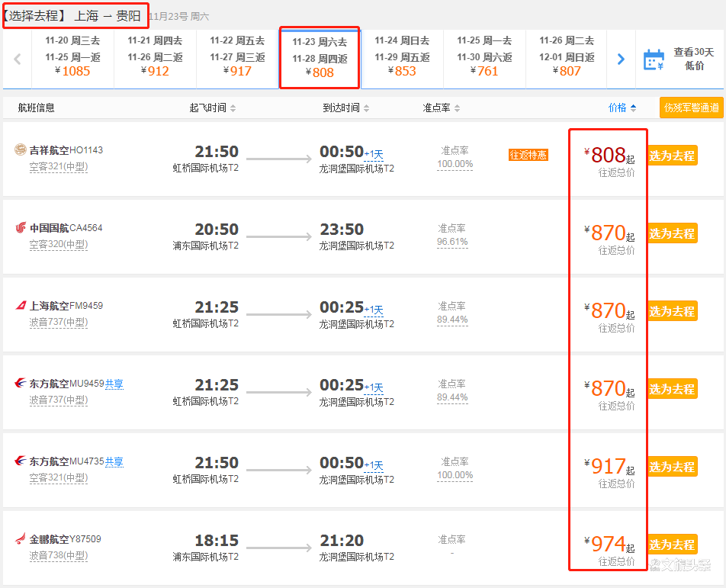726x588 pixels.
Task: Click the 吉祥航空HO1143 flight name
Action: (x=66, y=150)
